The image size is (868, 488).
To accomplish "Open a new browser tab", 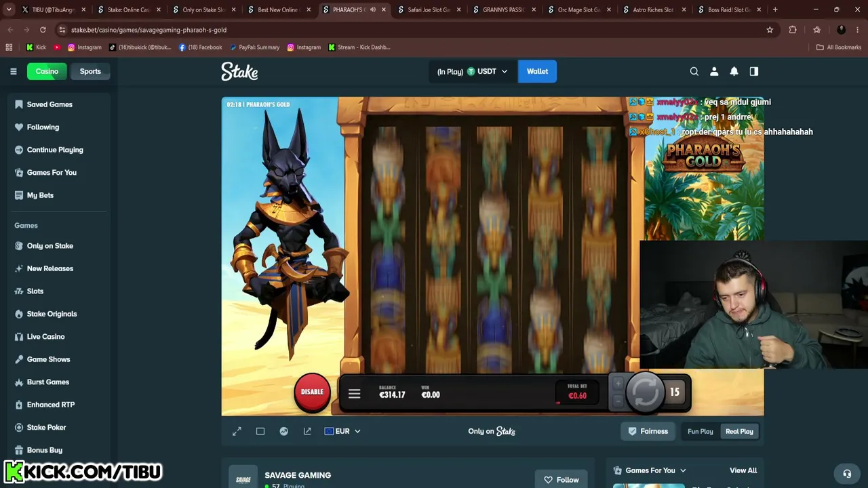I will [x=775, y=9].
